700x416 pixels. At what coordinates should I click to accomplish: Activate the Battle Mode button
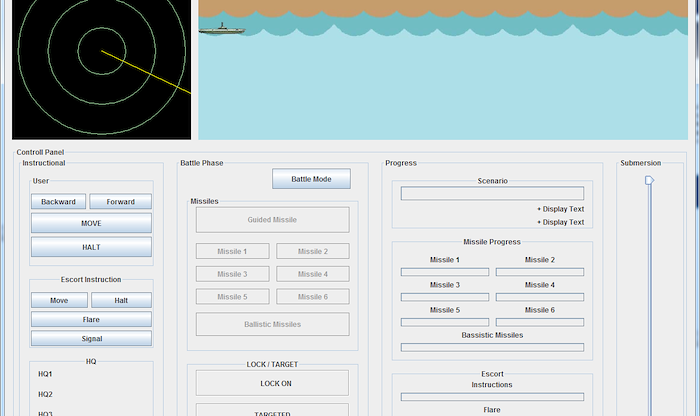coord(311,179)
